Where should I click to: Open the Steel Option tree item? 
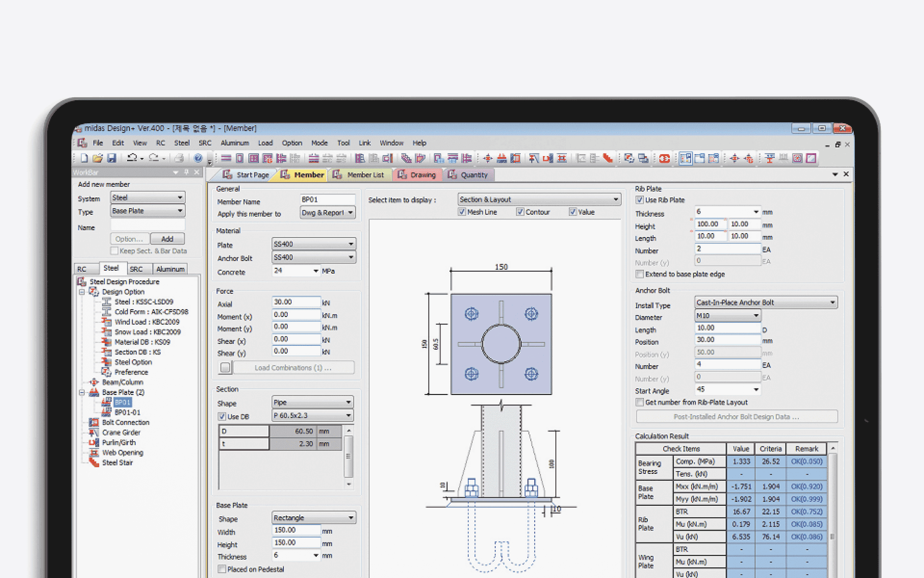point(133,362)
